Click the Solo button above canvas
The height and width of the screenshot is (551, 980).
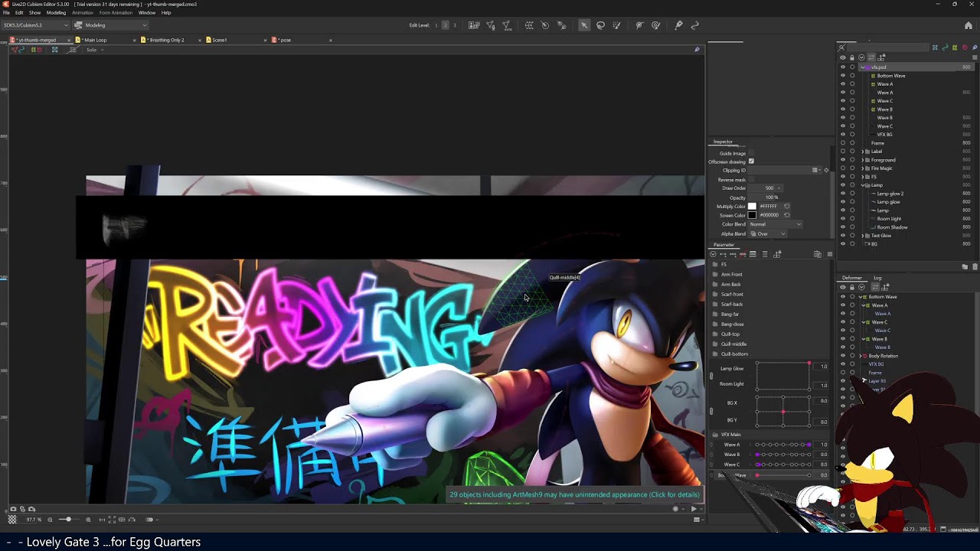pos(91,50)
